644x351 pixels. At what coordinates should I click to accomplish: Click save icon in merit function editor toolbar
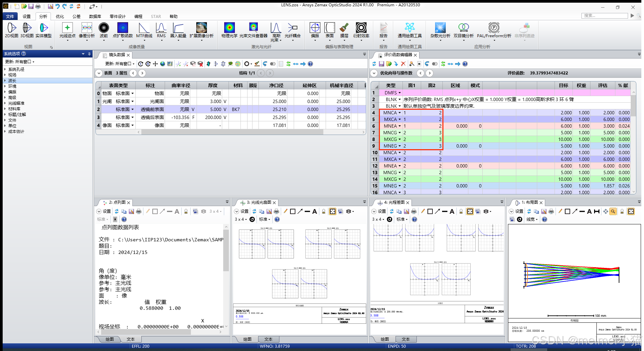(x=381, y=64)
